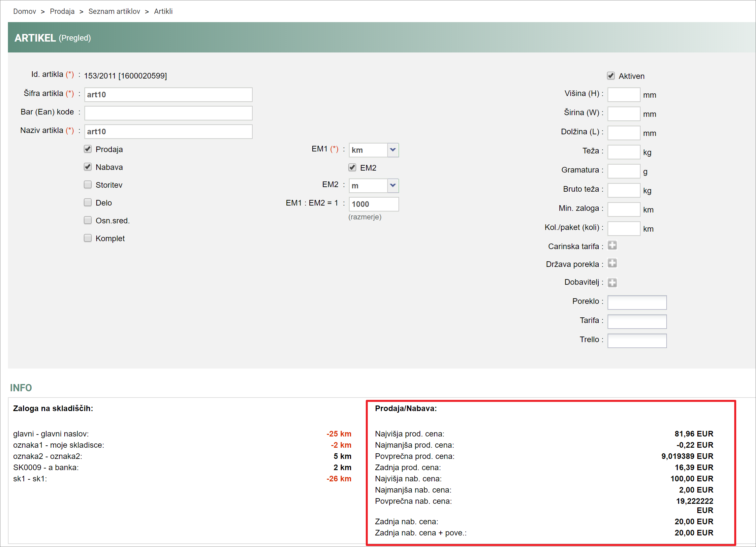Tick the Komplet checkbox

[x=88, y=238]
